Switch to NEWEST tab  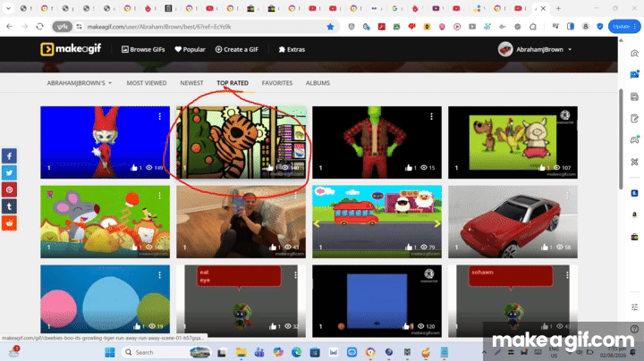pos(191,83)
